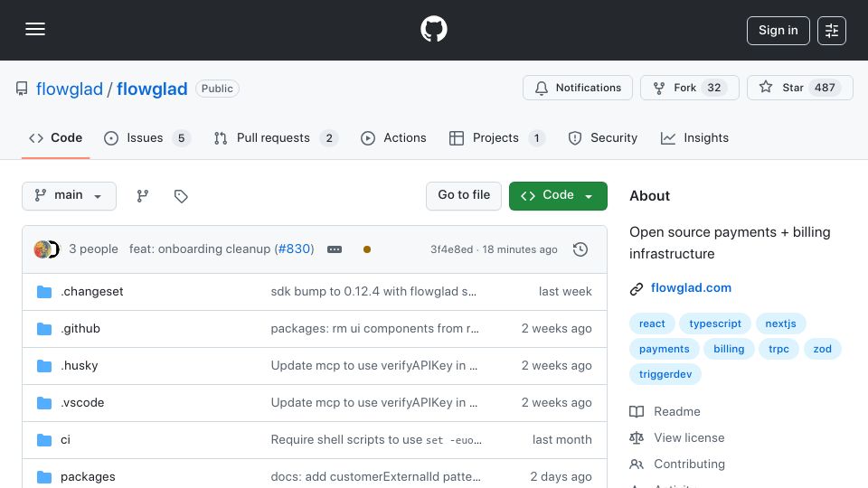The image size is (868, 488).
Task: Open 'Require shell scripts to use' commit message
Action: point(376,440)
